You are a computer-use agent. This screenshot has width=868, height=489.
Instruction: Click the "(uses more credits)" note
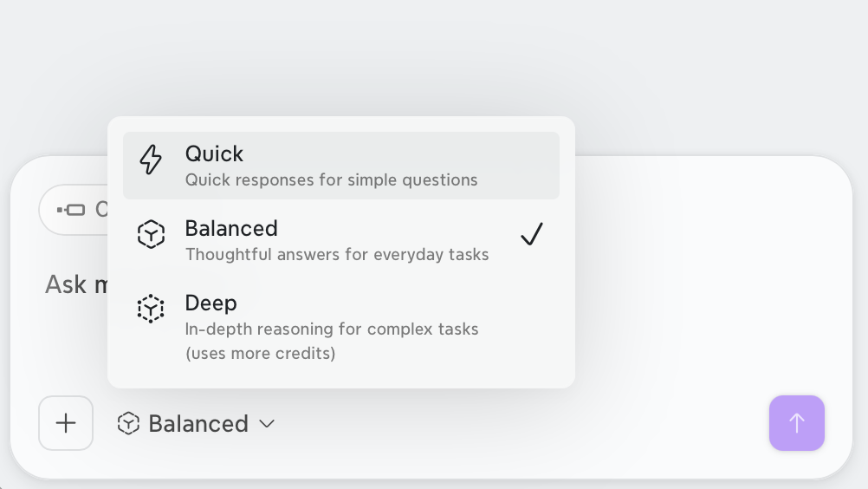260,354
